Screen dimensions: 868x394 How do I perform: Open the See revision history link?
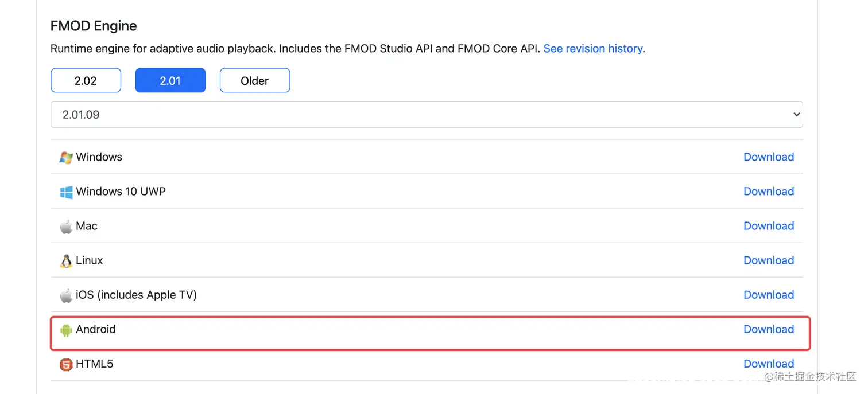coord(592,49)
